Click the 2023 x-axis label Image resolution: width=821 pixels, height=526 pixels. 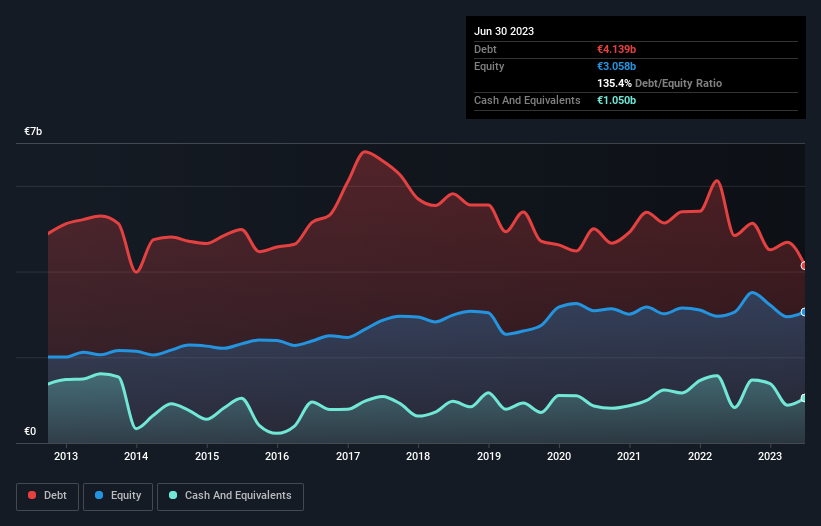pos(770,456)
